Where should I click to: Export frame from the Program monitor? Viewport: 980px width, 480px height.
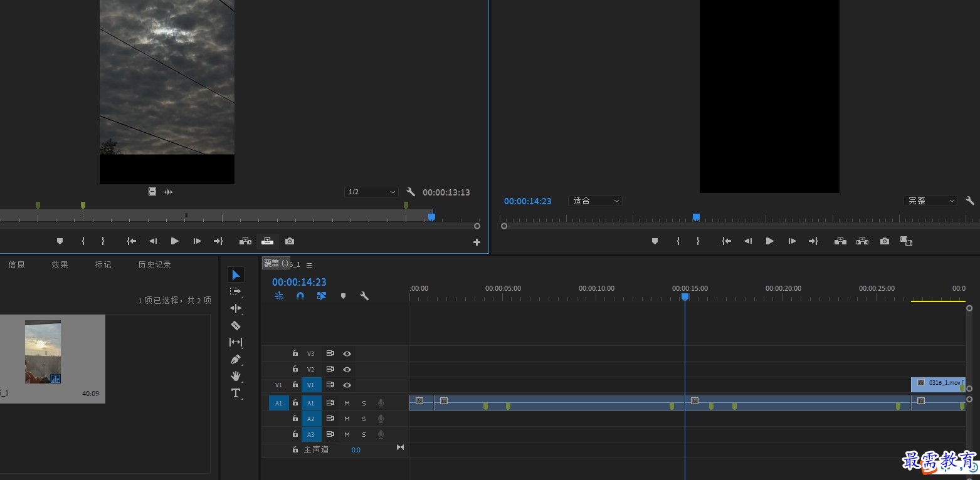[884, 241]
